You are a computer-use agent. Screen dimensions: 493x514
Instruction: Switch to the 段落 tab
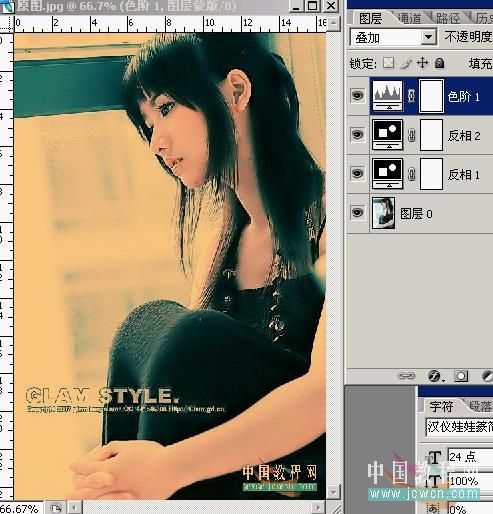[x=480, y=406]
